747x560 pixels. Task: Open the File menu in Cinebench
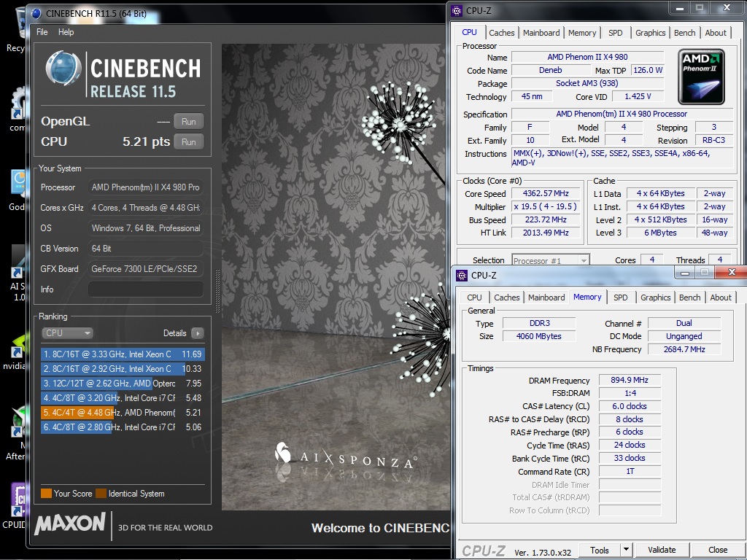pyautogui.click(x=42, y=32)
